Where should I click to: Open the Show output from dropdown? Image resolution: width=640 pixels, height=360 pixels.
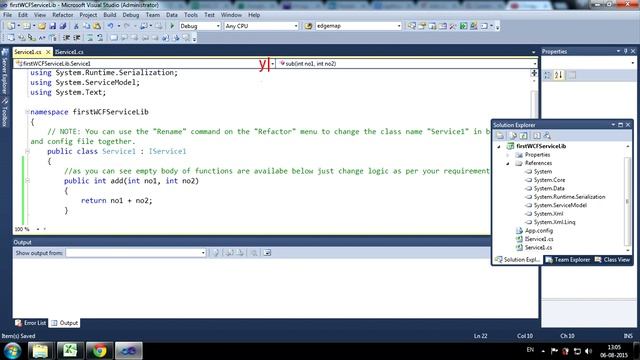[x=136, y=253]
